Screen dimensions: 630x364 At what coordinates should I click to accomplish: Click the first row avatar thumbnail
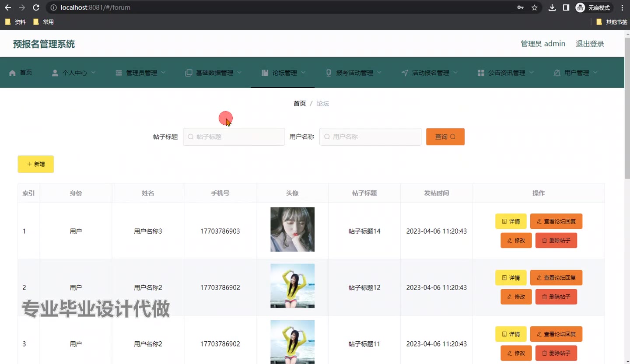[292, 229]
